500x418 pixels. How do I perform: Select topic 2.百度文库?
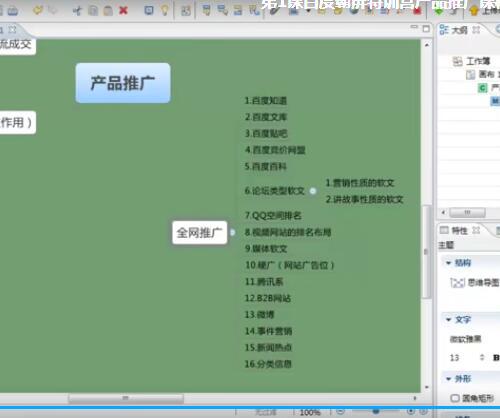266,117
